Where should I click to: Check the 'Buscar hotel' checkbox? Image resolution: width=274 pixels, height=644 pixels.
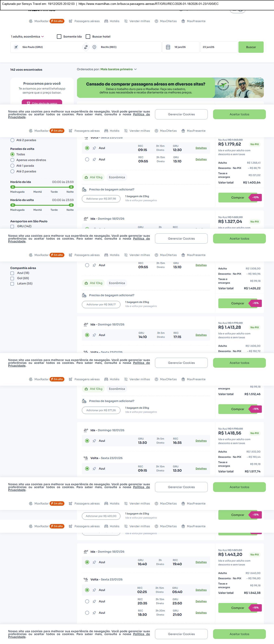[x=88, y=37]
